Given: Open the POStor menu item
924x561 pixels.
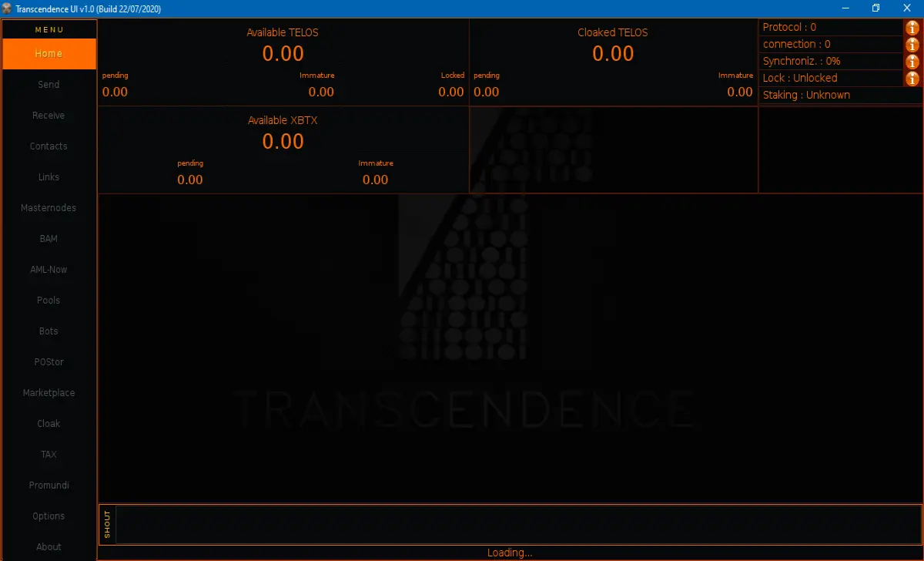Looking at the screenshot, I should 49,362.
